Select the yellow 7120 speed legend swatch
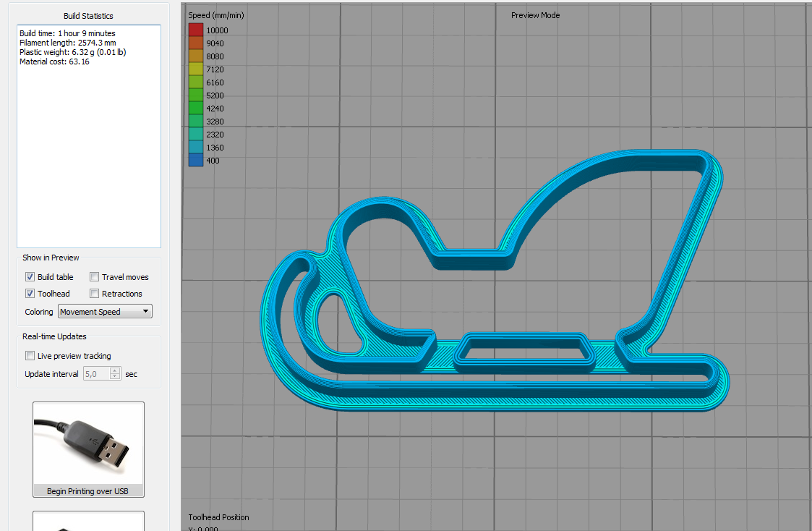This screenshot has width=812, height=531. pos(195,69)
